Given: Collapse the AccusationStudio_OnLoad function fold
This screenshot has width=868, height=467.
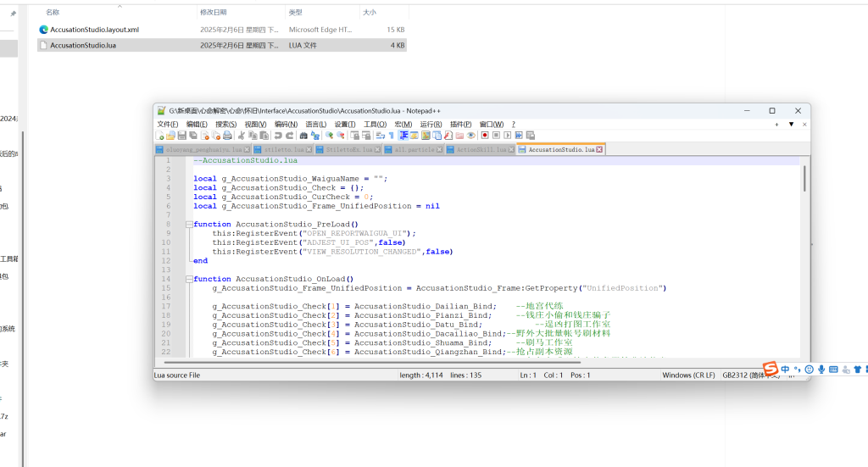Looking at the screenshot, I should point(187,279).
